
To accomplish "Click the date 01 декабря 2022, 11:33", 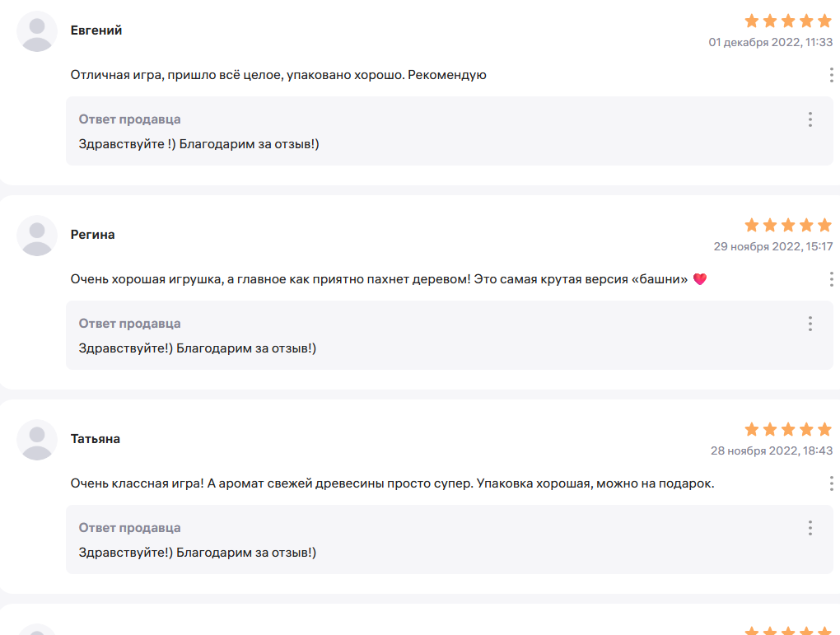I will [x=770, y=42].
